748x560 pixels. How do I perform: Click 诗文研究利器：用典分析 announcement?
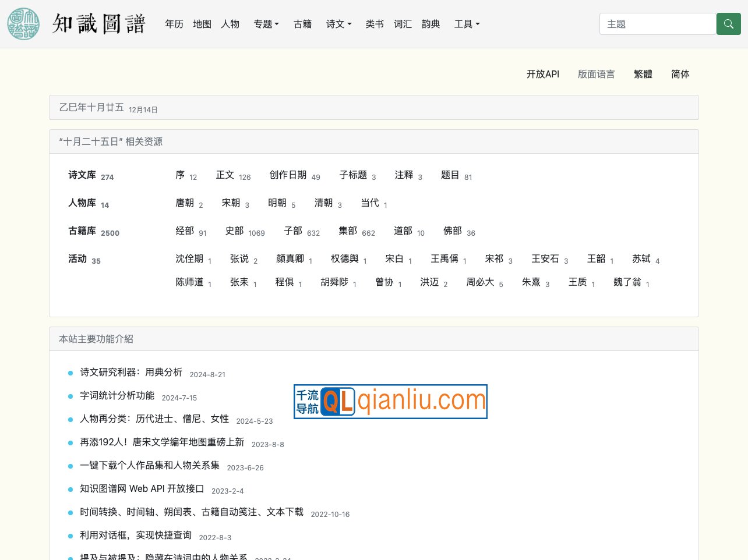point(131,372)
